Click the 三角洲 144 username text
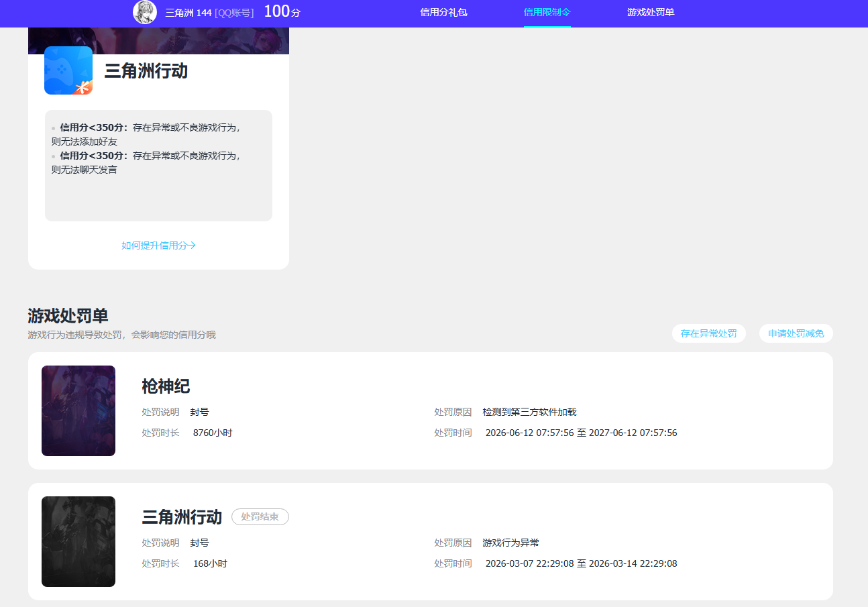This screenshot has height=607, width=868. pos(188,12)
